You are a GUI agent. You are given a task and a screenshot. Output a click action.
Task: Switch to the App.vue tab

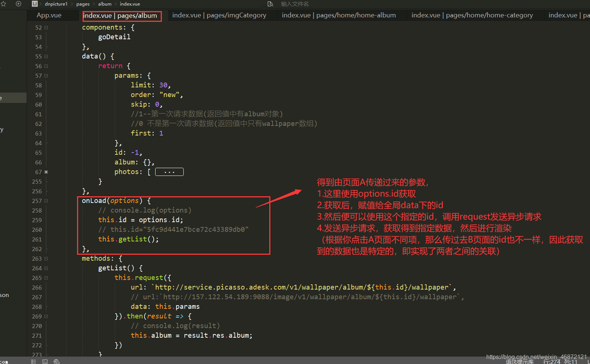point(49,15)
